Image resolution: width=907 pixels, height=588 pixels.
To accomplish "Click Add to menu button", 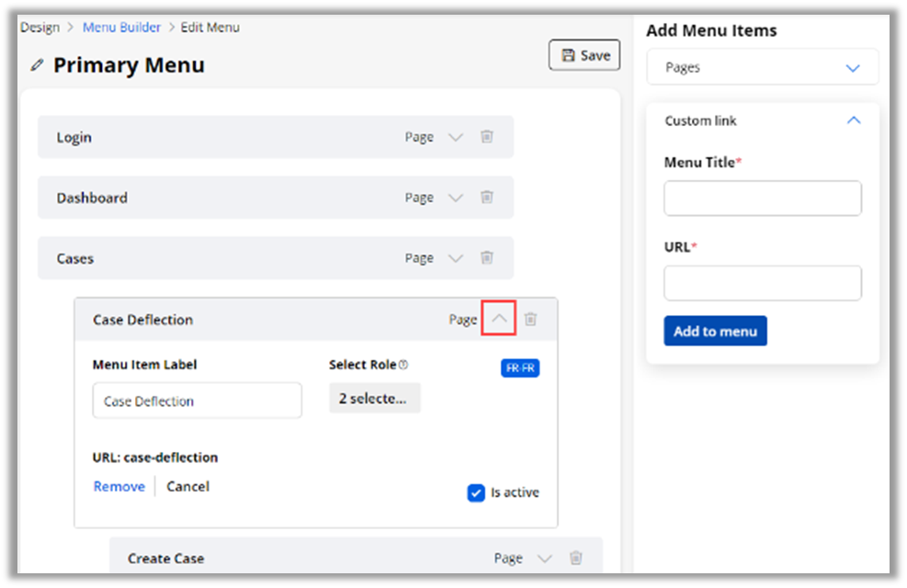I will click(x=715, y=332).
